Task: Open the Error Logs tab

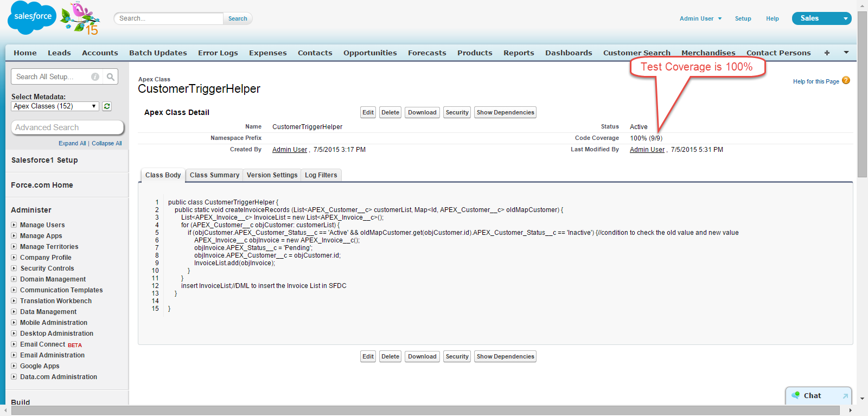Action: click(218, 53)
